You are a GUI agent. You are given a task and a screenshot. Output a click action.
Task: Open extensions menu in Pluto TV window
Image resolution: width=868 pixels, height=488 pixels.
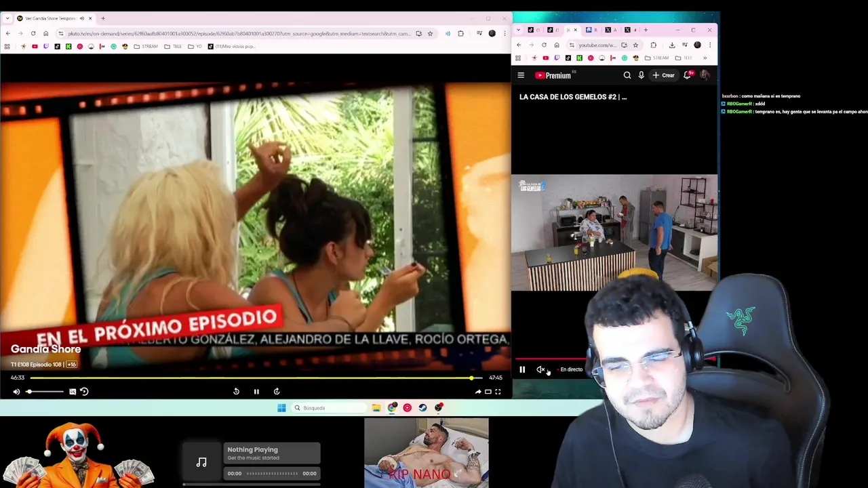[x=460, y=33]
